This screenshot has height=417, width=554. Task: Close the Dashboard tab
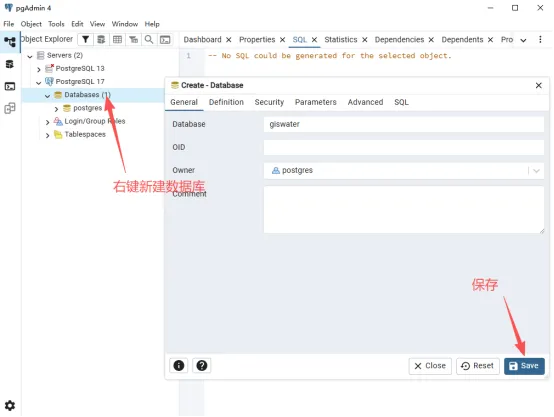[x=229, y=40]
